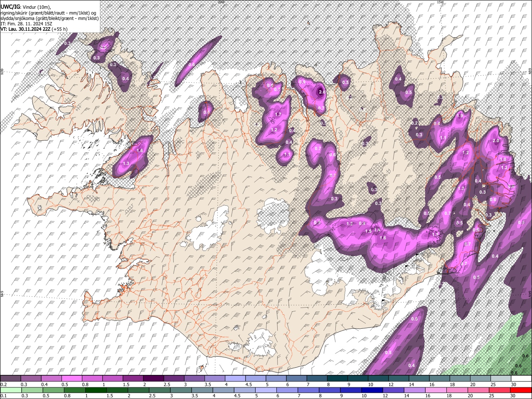Click the bright pink 0.5–0.8 top legend swatch
The height and width of the screenshot is (399, 532).
point(72,379)
